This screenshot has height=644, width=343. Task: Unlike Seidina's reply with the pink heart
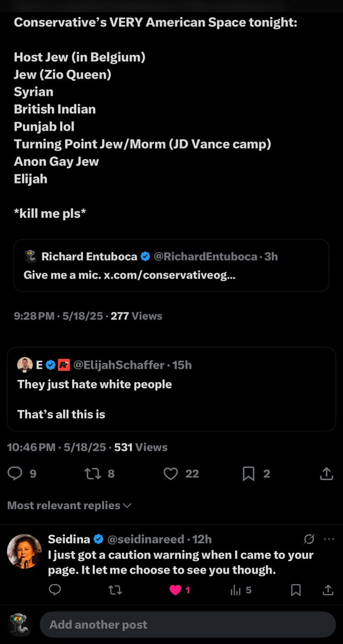[176, 590]
